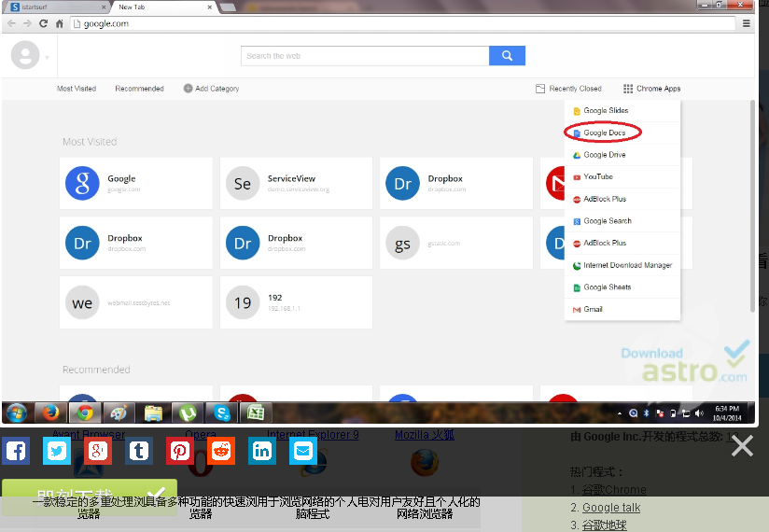
Task: Go to home via house icon
Action: (60, 23)
